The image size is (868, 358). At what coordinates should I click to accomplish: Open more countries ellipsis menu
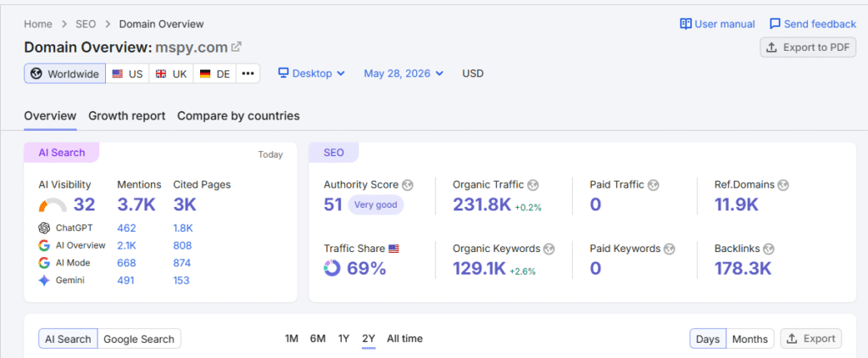pos(248,74)
